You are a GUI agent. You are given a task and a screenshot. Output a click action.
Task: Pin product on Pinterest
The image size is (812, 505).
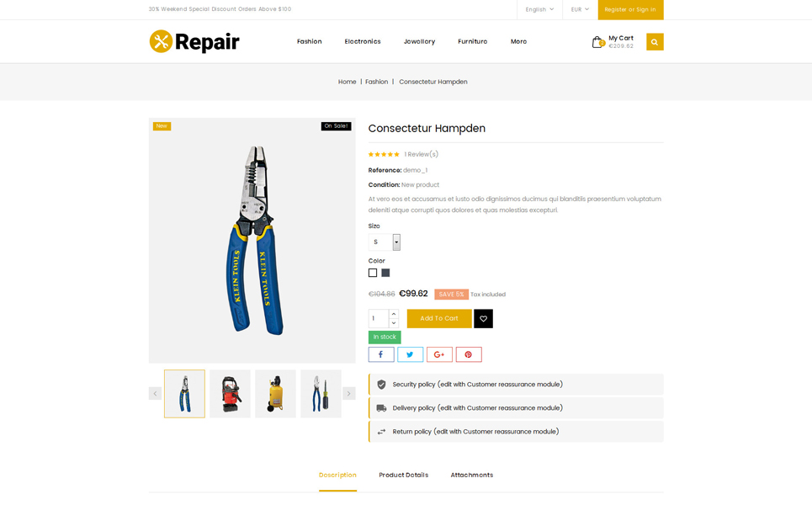tap(469, 354)
